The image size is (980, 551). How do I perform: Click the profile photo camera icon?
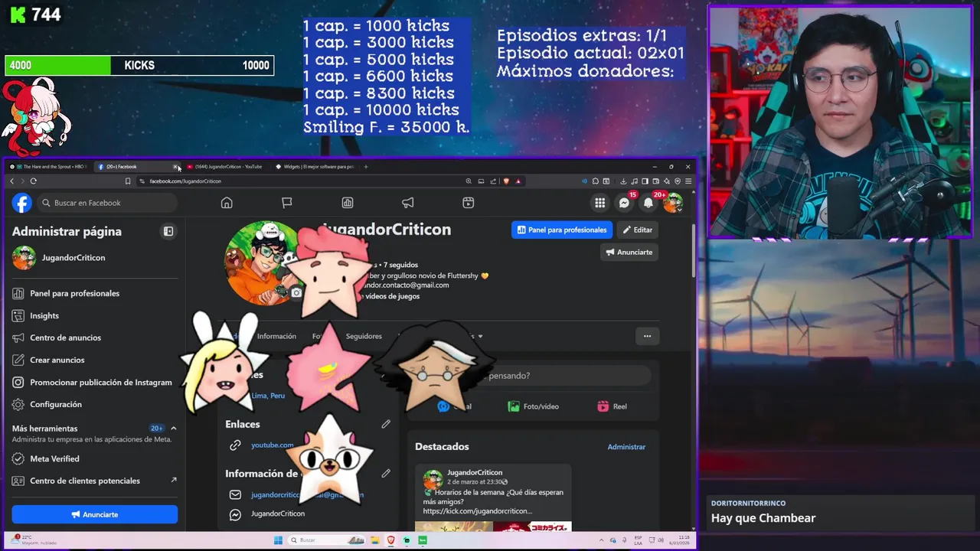pos(296,292)
